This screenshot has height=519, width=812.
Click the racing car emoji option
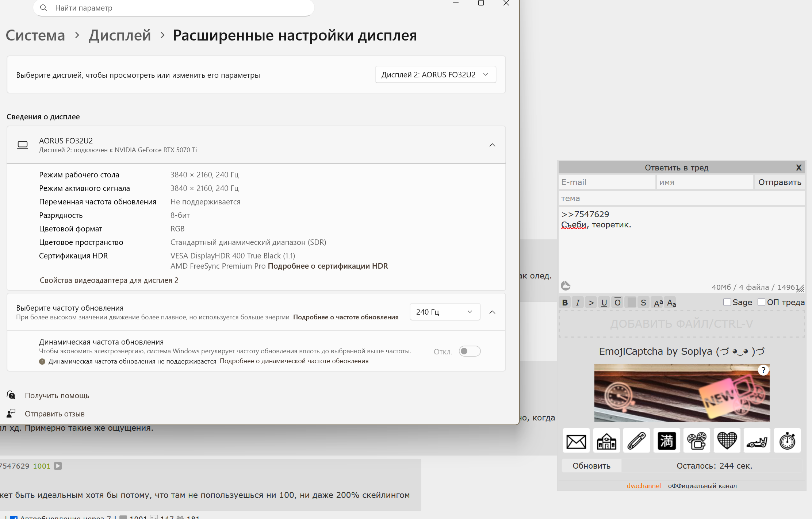coord(757,441)
